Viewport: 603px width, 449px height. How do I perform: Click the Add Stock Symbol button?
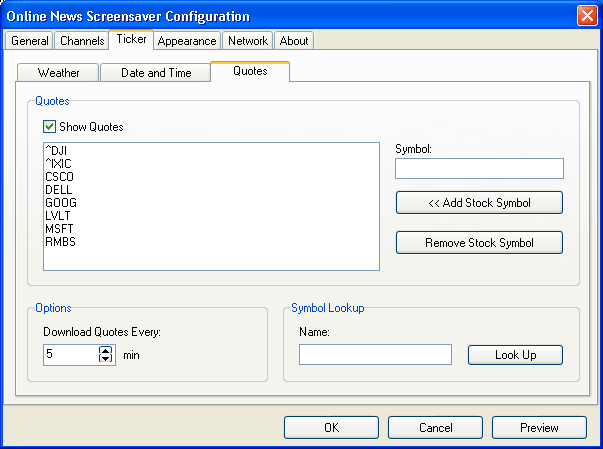pyautogui.click(x=479, y=203)
